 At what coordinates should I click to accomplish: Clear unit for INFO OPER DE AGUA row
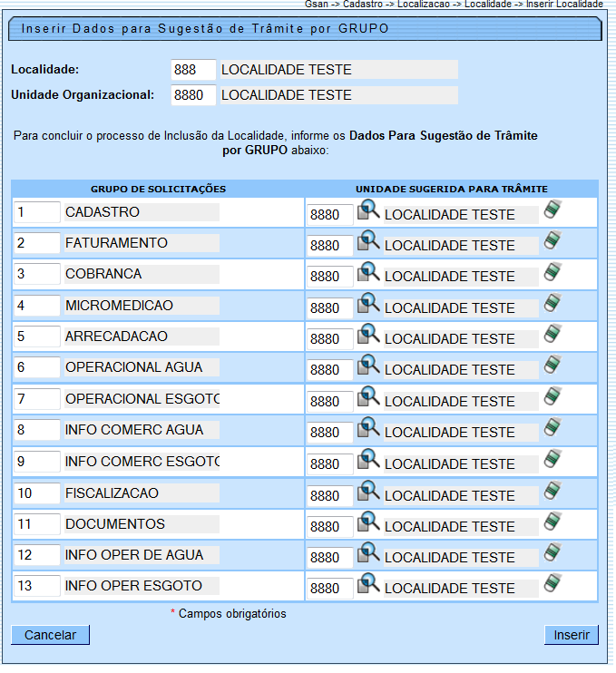tap(552, 554)
